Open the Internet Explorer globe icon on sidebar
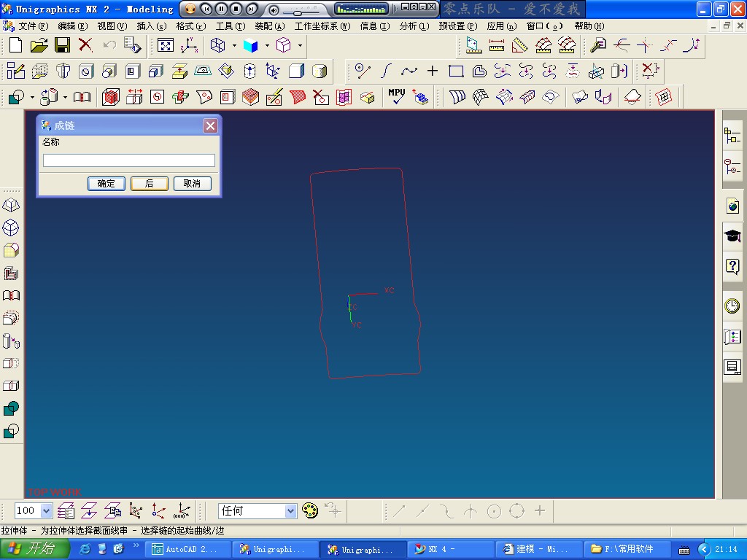The image size is (747, 560). [x=732, y=206]
